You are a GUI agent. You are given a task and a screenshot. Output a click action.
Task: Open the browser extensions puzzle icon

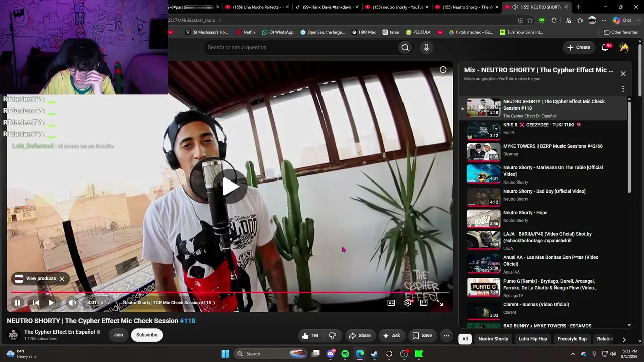554,20
